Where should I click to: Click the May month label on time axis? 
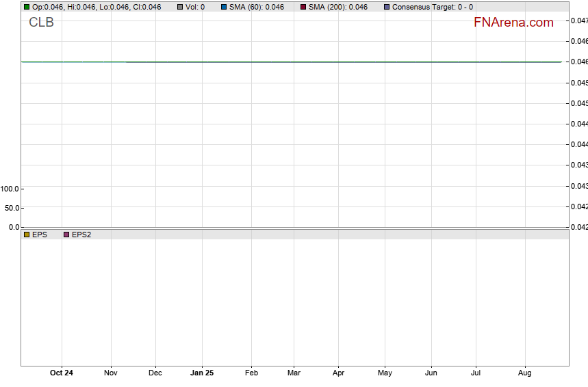point(385,373)
